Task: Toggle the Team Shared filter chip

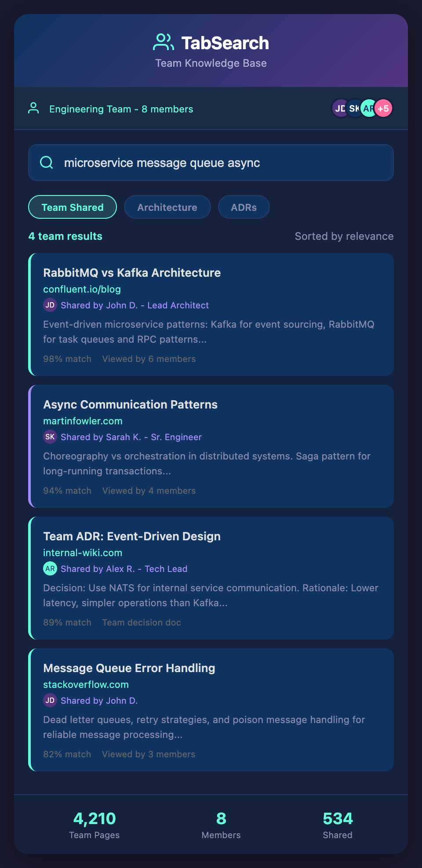Action: 73,207
